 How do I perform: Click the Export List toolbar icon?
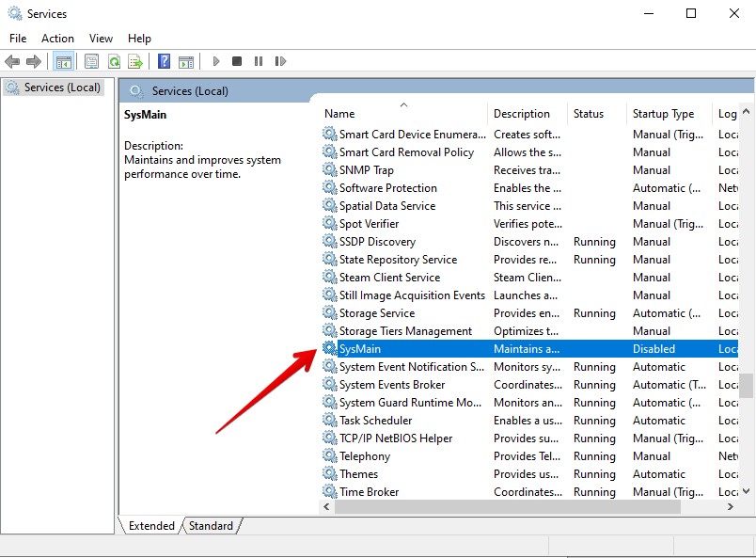click(135, 61)
